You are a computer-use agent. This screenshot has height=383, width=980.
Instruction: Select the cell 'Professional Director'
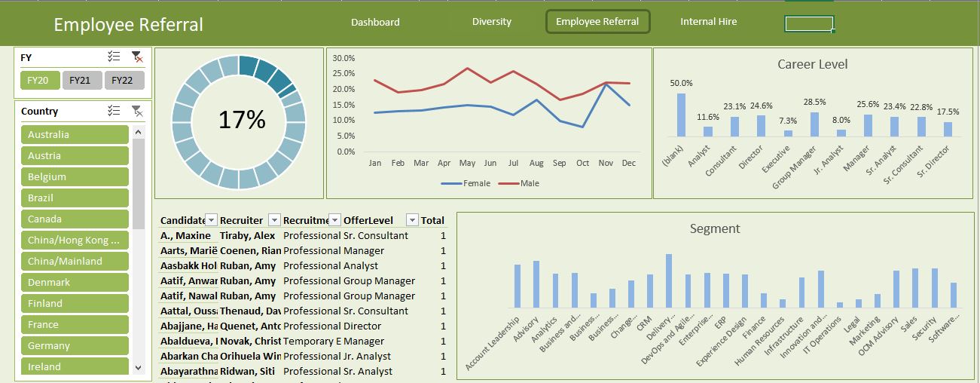[x=331, y=326]
